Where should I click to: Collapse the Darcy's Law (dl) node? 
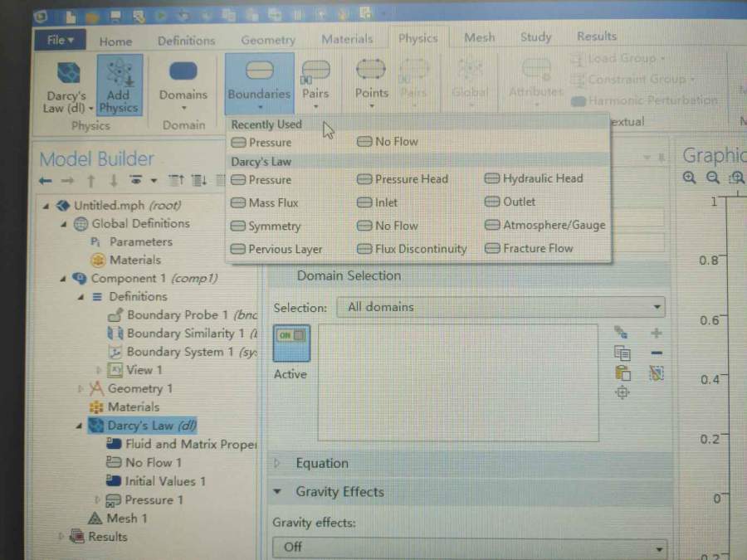79,426
